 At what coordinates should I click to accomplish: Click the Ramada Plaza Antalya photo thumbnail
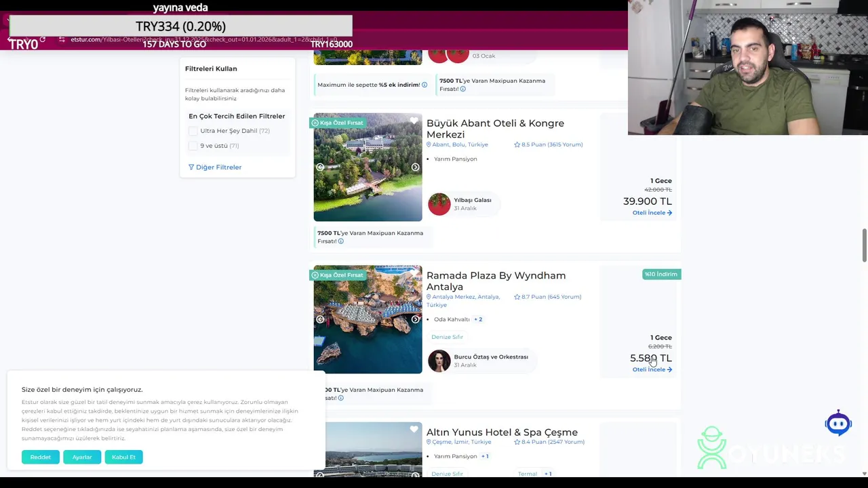[x=368, y=319]
